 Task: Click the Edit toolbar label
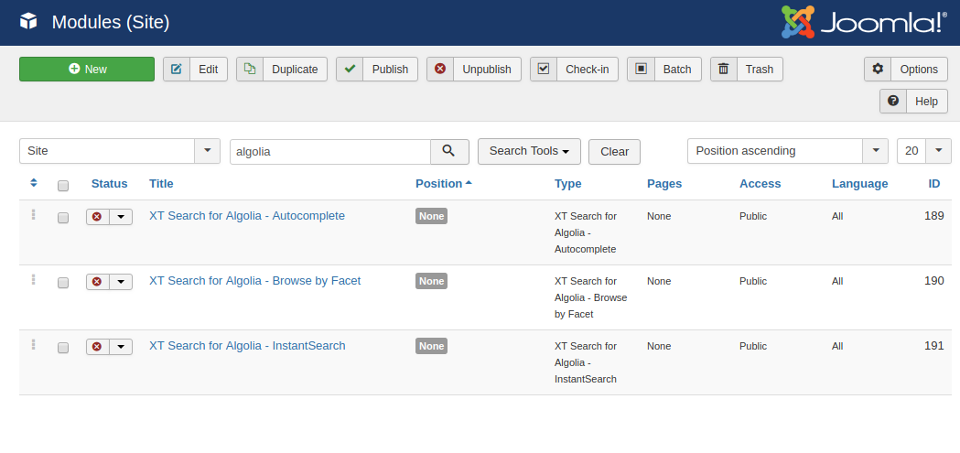(208, 69)
